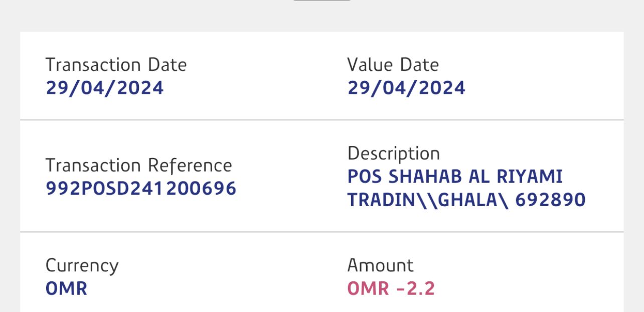644x312 pixels.
Task: Tap the 'Description' label
Action: (x=393, y=153)
